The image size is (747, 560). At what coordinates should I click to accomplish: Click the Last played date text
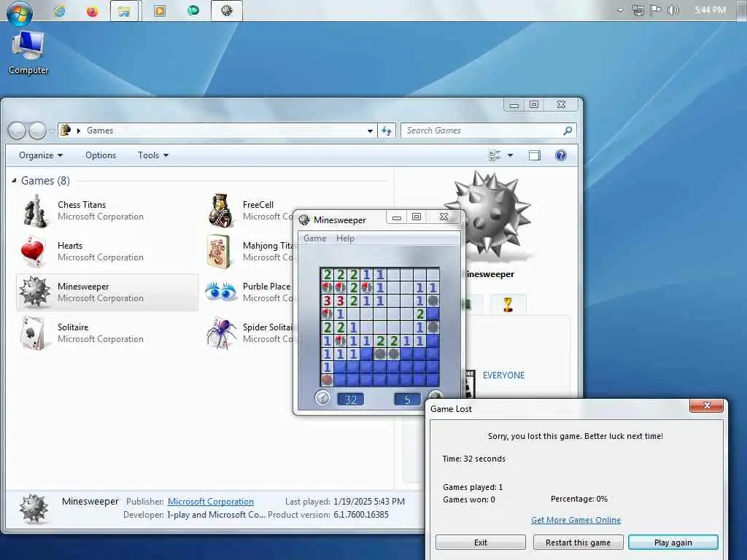tap(345, 502)
